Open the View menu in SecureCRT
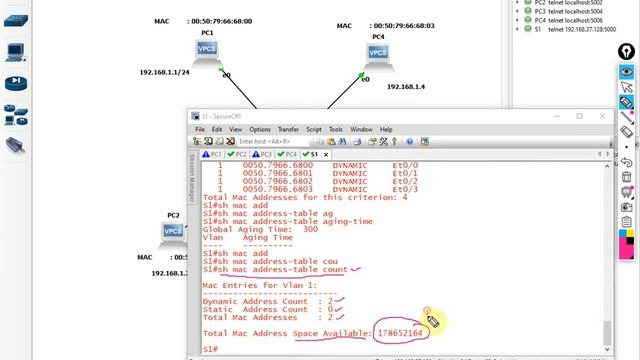 [236, 129]
